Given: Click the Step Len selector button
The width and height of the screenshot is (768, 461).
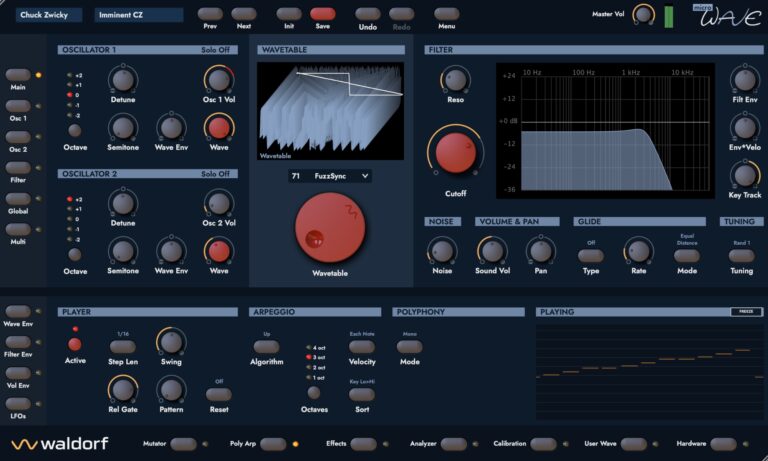Looking at the screenshot, I should (123, 347).
